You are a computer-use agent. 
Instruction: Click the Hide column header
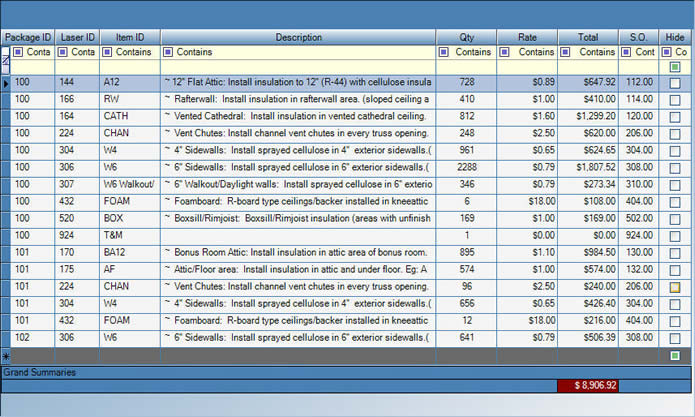[675, 37]
